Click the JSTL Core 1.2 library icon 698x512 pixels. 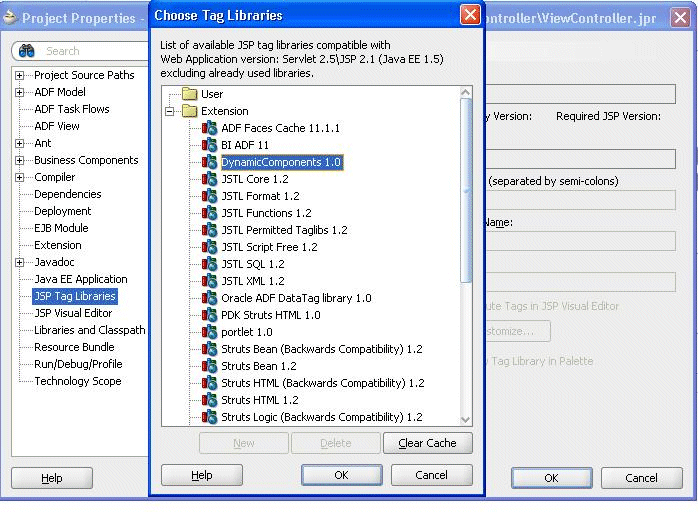click(x=209, y=179)
